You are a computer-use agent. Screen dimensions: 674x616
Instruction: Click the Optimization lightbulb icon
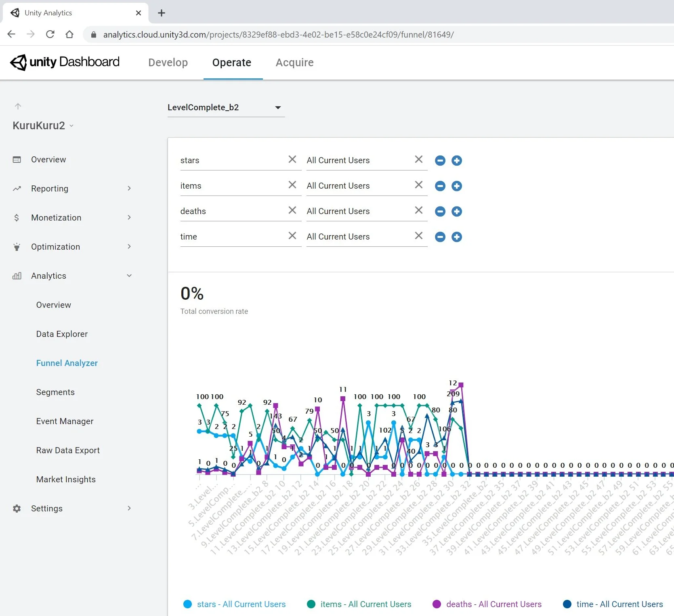(x=17, y=246)
